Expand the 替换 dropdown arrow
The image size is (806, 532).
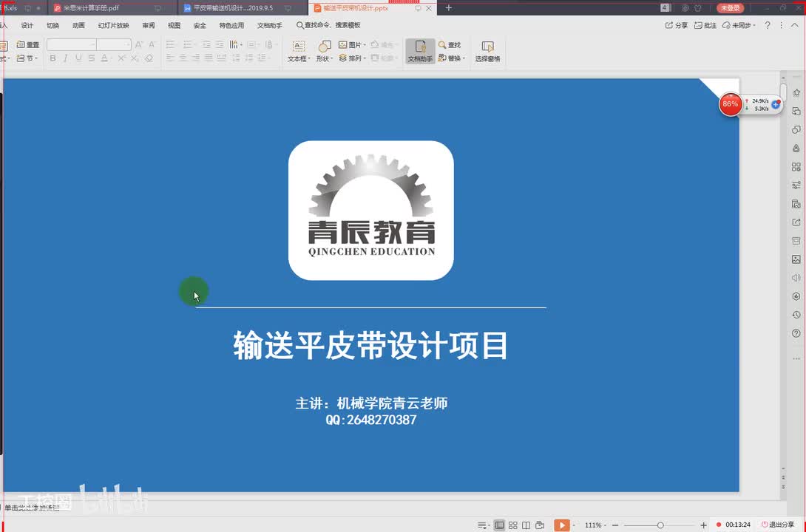click(x=464, y=58)
